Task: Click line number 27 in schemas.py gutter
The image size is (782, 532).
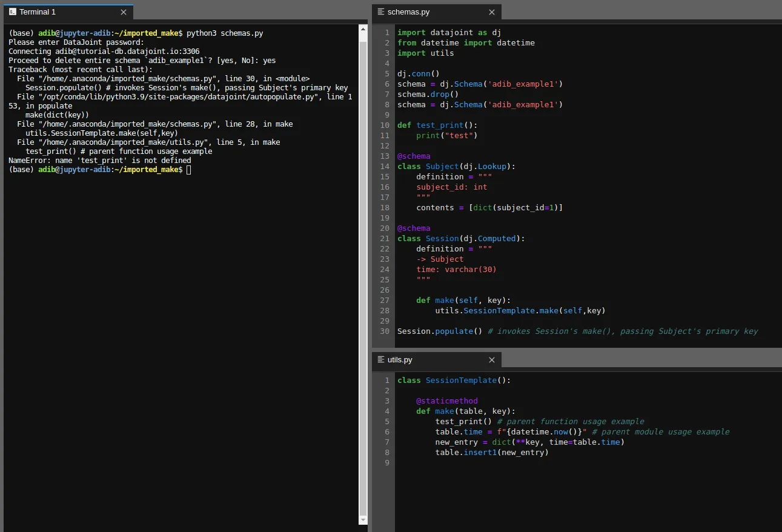Action: pyautogui.click(x=385, y=301)
